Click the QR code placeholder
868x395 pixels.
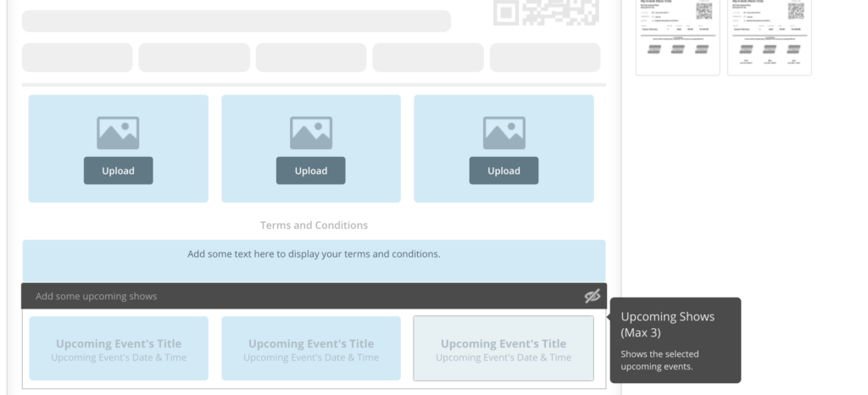click(547, 12)
